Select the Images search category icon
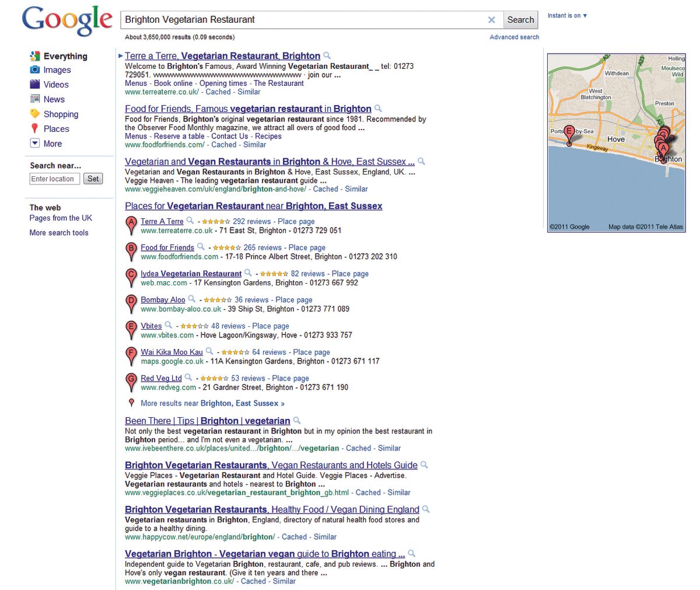Viewport: 700px width, 590px height. 36,70
